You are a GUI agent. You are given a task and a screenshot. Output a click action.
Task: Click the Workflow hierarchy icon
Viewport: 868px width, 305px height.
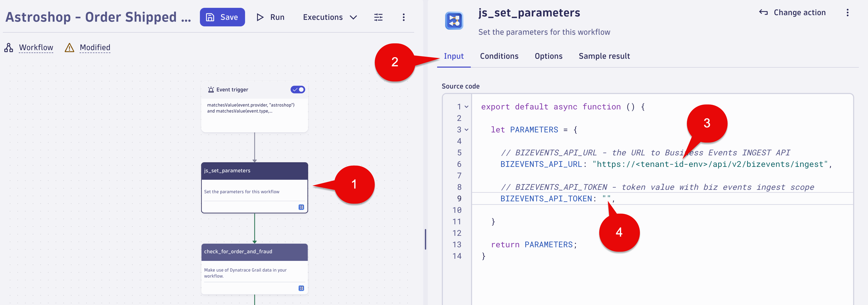(9, 48)
